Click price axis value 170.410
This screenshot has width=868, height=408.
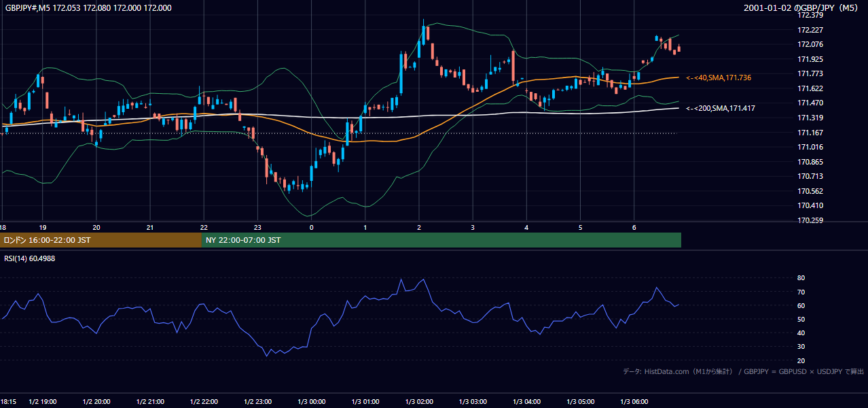[x=810, y=206]
